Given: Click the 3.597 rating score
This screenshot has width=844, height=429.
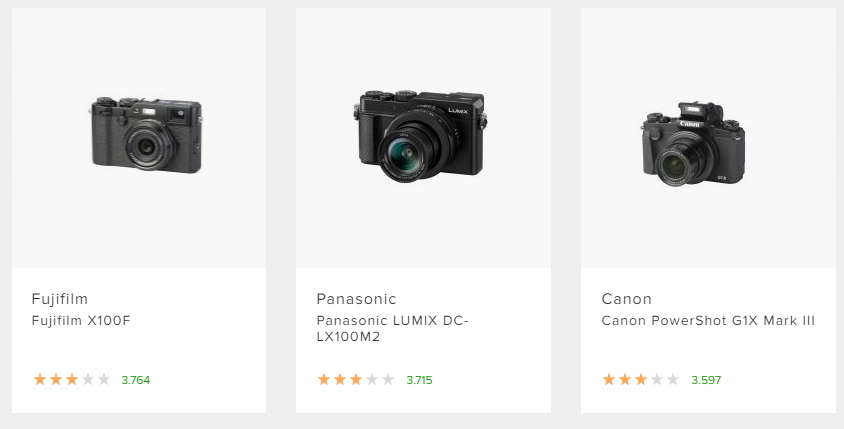Looking at the screenshot, I should (x=706, y=380).
